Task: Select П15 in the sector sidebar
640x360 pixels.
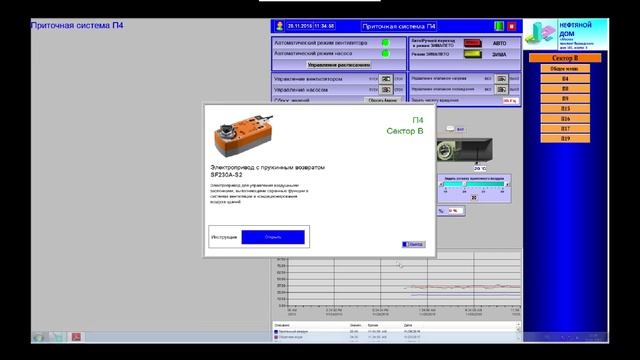Action: (x=565, y=109)
